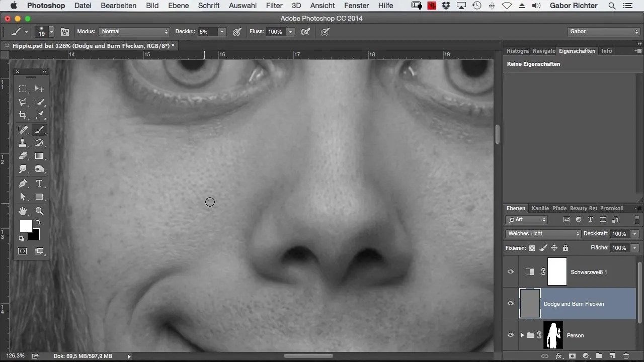The width and height of the screenshot is (644, 362).
Task: Switch to the Info tab
Action: tap(607, 51)
